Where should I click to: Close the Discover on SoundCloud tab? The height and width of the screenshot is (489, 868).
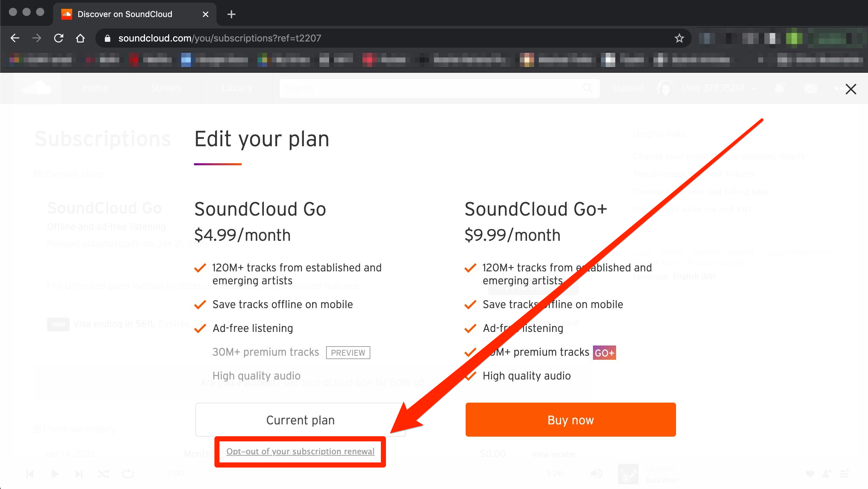205,14
